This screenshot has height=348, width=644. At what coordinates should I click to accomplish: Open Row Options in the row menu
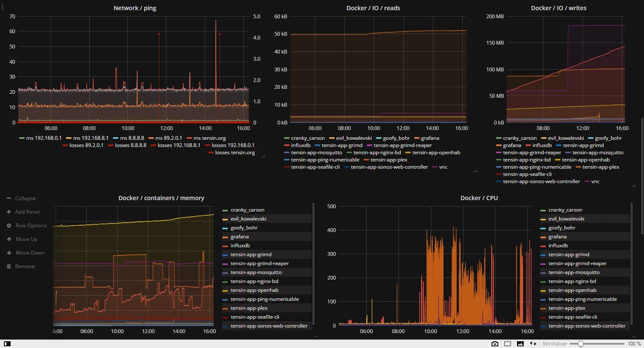click(26, 226)
